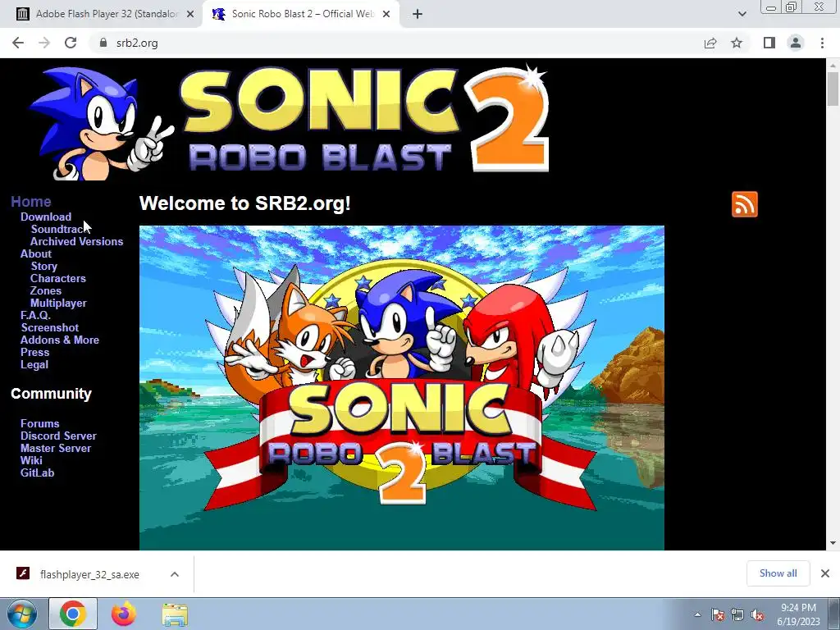Select the Sonic Robo Blast 2 tab
The height and width of the screenshot is (630, 840).
(x=300, y=14)
